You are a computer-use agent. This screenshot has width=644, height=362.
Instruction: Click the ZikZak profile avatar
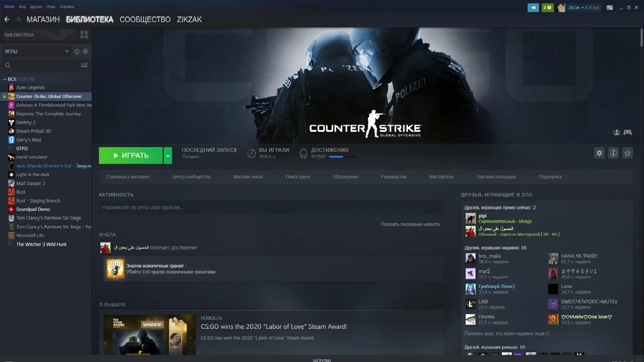[561, 7]
